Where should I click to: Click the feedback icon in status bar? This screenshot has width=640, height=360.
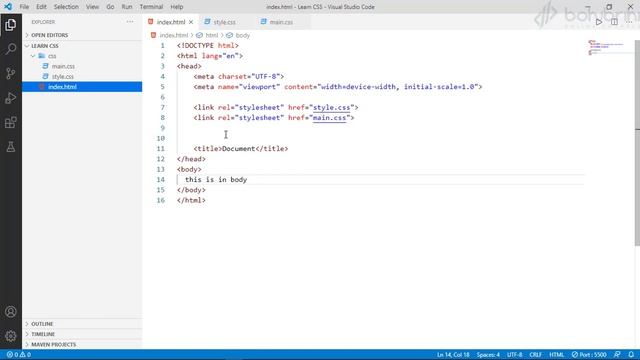point(617,355)
